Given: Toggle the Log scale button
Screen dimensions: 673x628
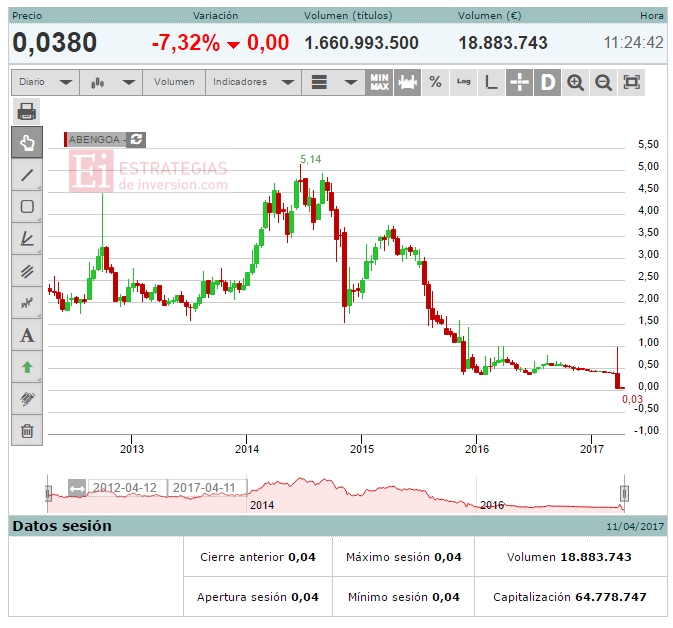Looking at the screenshot, I should (464, 82).
